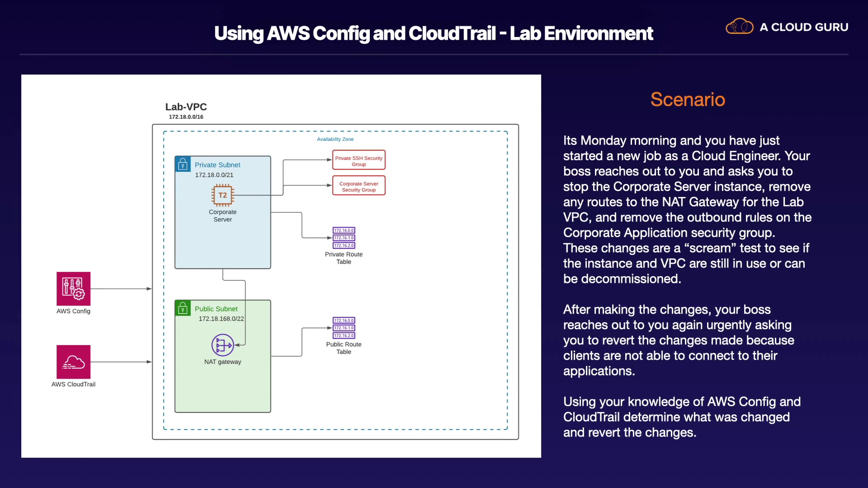Click the slide title about AWS Config and CloudTrail

(433, 33)
